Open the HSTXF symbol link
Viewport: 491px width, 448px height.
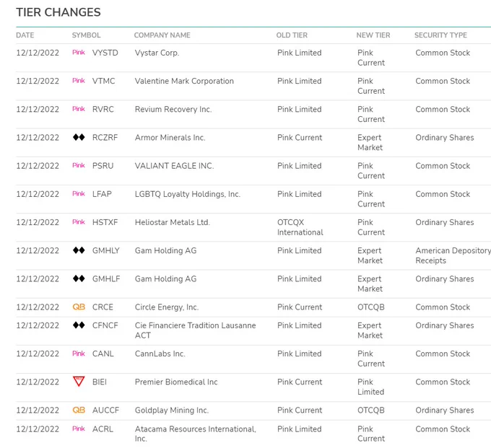[x=105, y=222]
